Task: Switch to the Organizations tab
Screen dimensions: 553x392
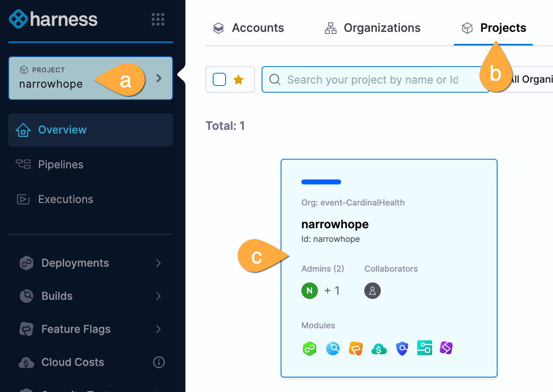Action: click(x=373, y=28)
